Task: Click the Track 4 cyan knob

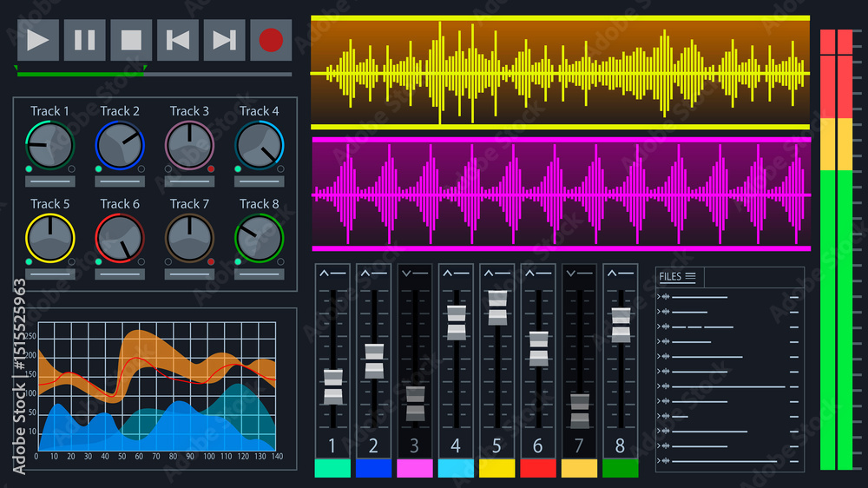Action: coord(259,145)
